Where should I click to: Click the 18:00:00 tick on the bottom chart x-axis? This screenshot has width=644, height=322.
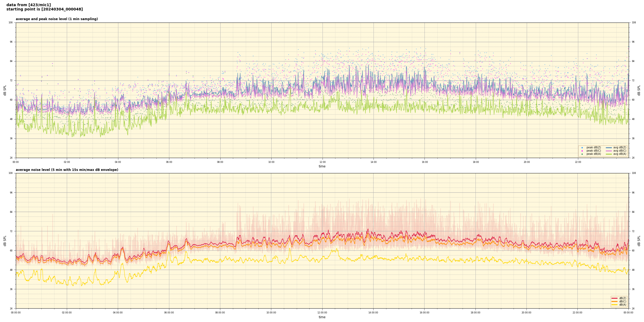pyautogui.click(x=475, y=313)
